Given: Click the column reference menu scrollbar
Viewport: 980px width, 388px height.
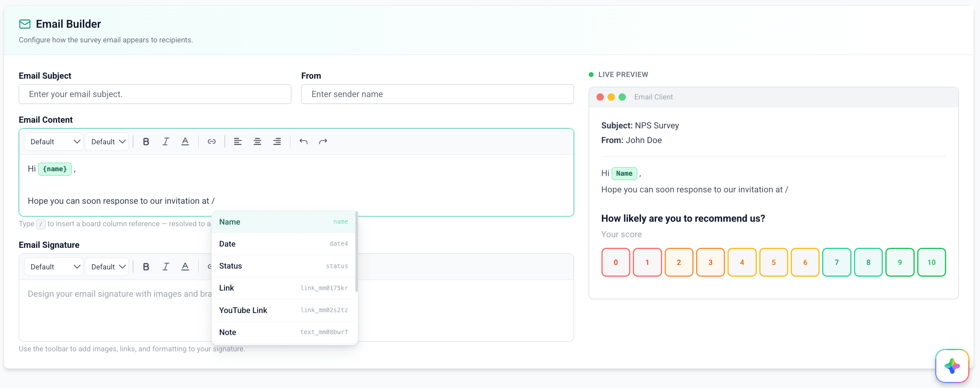Looking at the screenshot, I should [x=356, y=251].
